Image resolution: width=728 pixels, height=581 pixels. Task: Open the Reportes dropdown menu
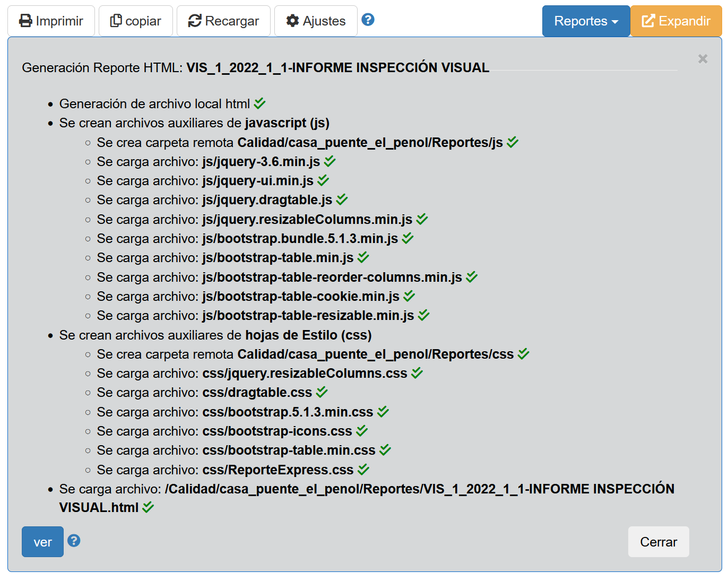click(x=586, y=21)
